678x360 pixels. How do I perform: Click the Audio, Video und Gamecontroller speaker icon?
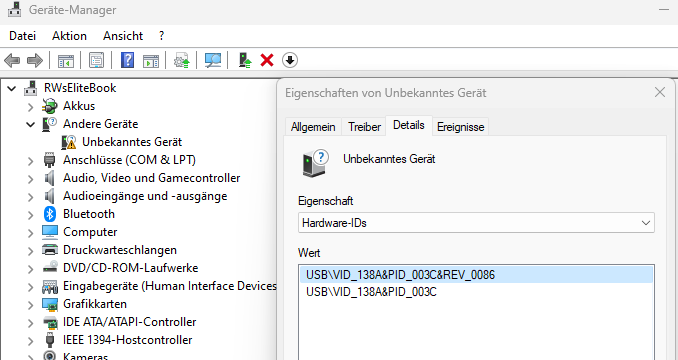50,178
